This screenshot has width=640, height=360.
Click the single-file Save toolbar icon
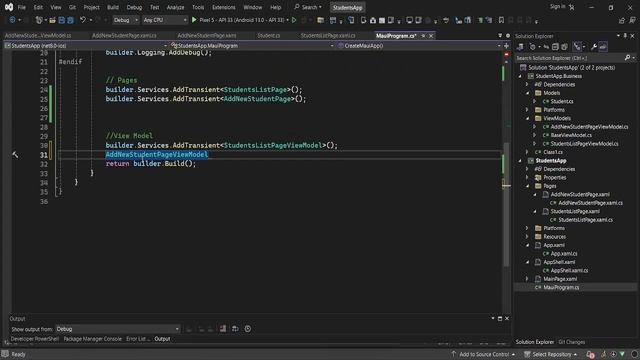click(x=61, y=20)
